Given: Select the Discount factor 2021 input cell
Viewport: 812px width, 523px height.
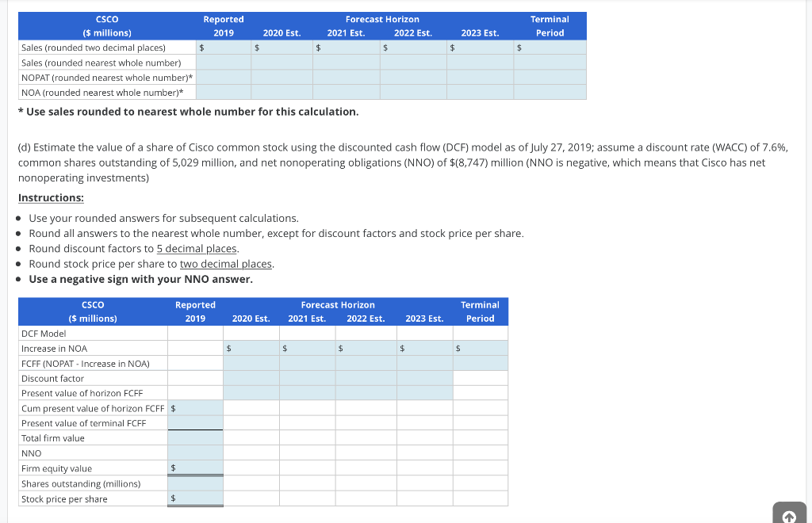Looking at the screenshot, I should point(307,378).
